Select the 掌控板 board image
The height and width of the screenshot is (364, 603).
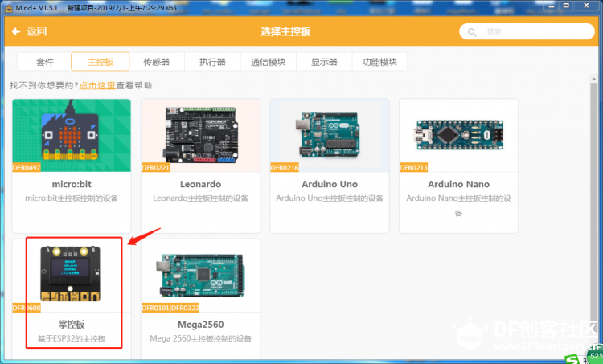click(72, 276)
